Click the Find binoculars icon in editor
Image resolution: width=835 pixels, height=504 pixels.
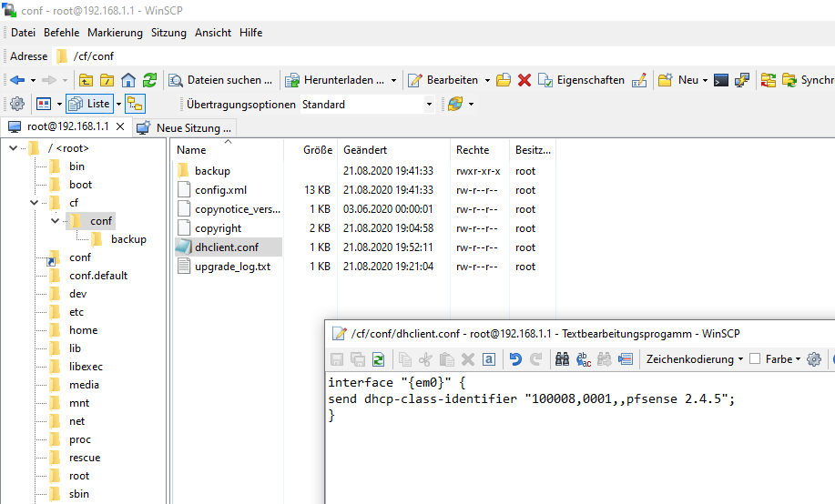coord(562,359)
